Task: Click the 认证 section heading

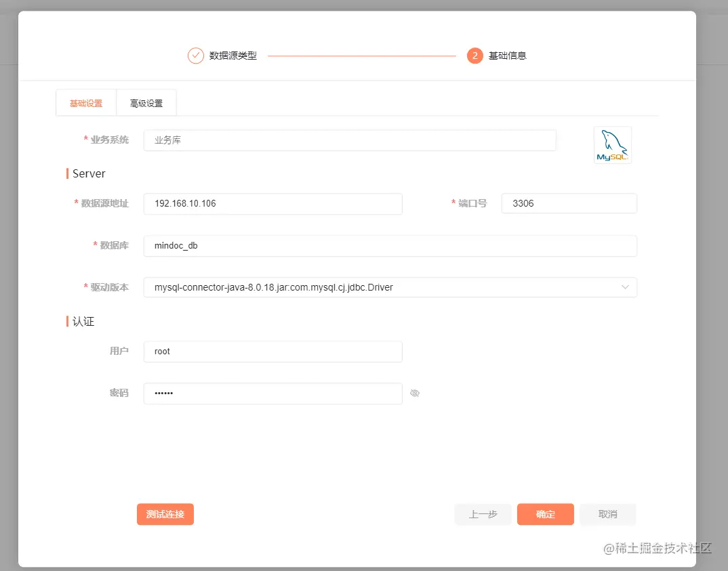Action: click(x=83, y=322)
